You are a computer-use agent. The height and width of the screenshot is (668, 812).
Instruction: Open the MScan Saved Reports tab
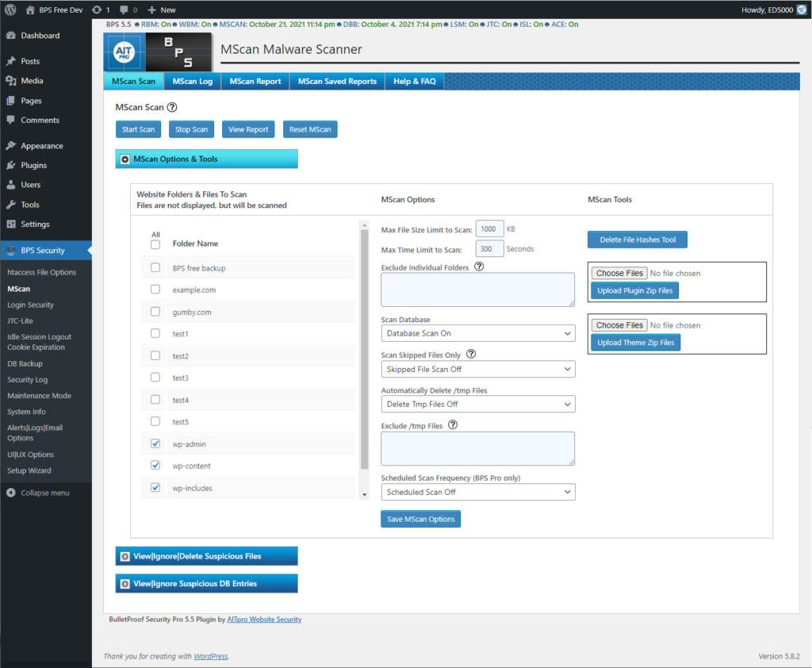pyautogui.click(x=337, y=82)
